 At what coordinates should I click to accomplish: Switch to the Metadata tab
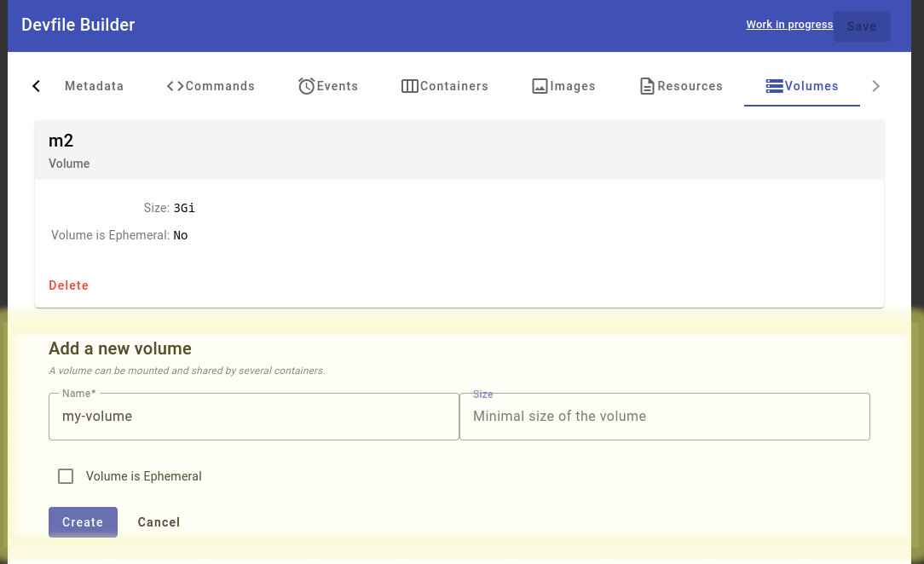(x=94, y=86)
